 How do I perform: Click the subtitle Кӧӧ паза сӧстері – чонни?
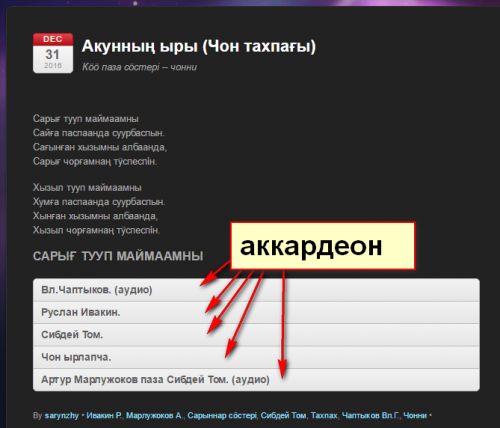coord(139,67)
